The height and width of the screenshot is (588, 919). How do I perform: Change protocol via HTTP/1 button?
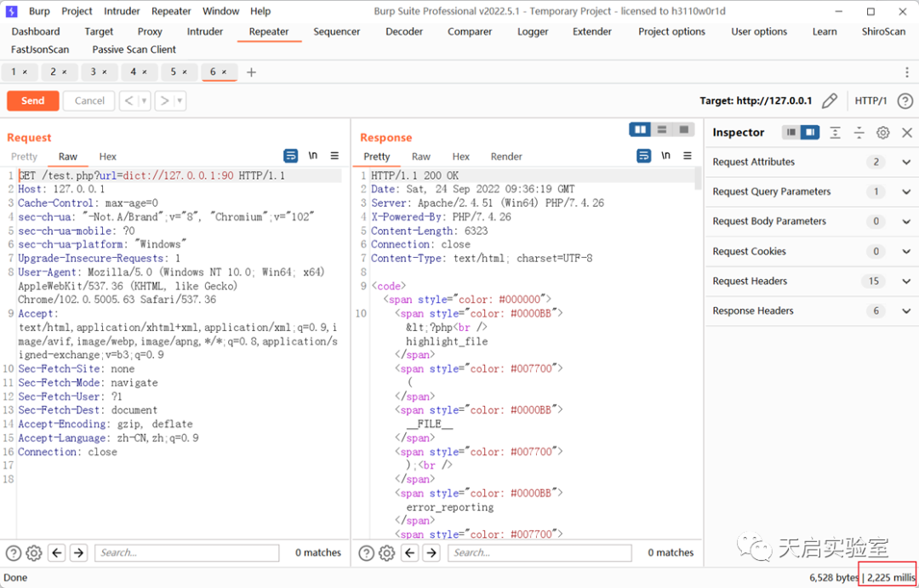tap(871, 100)
